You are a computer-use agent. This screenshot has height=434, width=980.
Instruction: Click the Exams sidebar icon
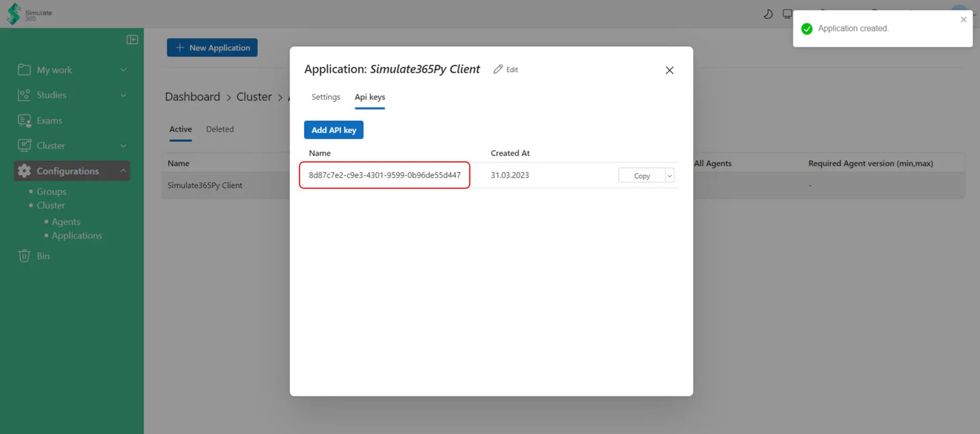(24, 120)
